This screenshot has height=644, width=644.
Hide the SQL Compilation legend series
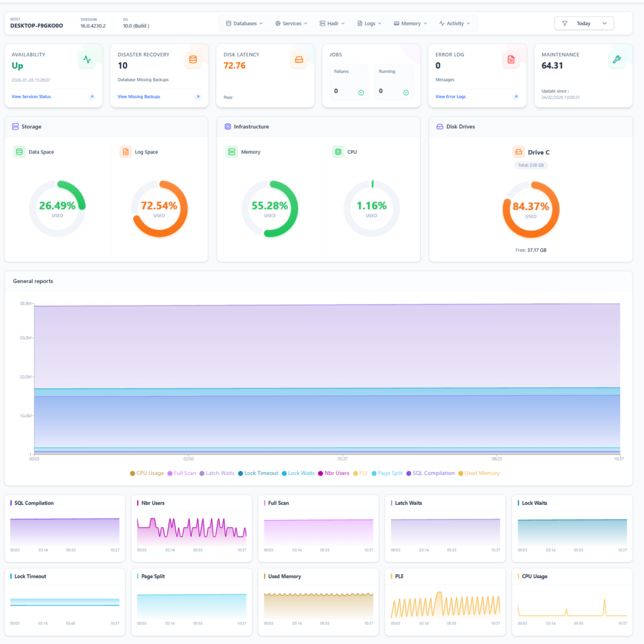pos(430,473)
